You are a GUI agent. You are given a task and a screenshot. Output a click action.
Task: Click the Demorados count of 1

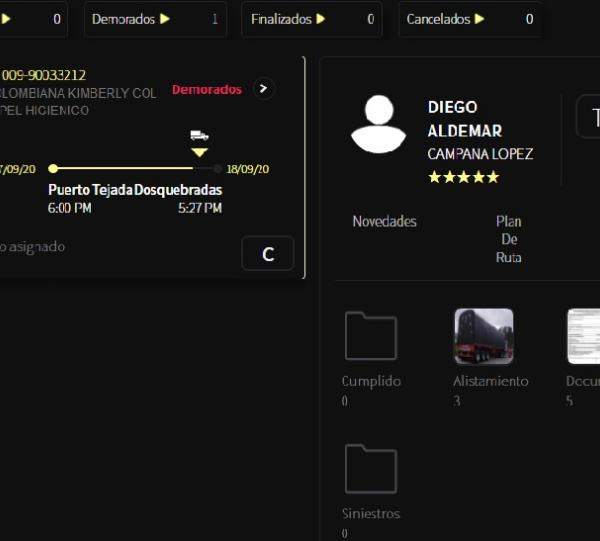[215, 19]
